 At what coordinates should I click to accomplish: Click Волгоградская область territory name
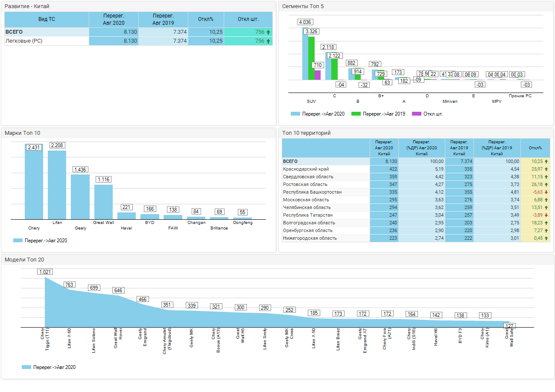309,223
